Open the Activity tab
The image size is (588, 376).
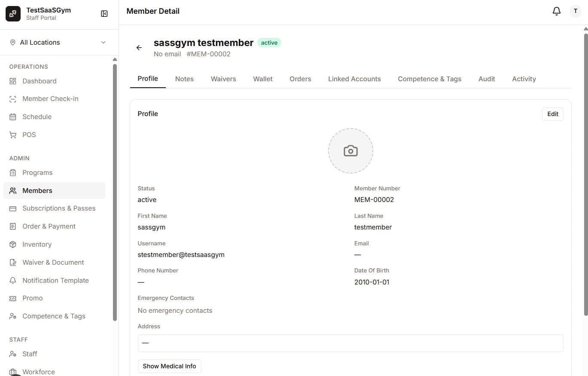[524, 79]
